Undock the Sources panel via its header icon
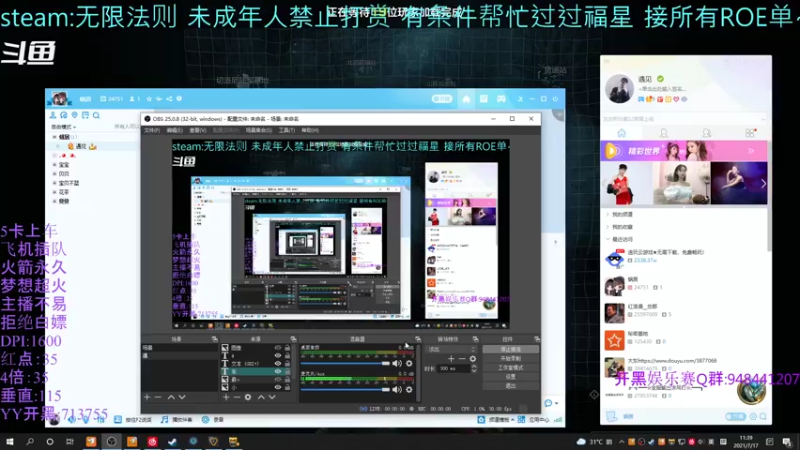Viewport: 800px width, 450px height. pos(293,339)
